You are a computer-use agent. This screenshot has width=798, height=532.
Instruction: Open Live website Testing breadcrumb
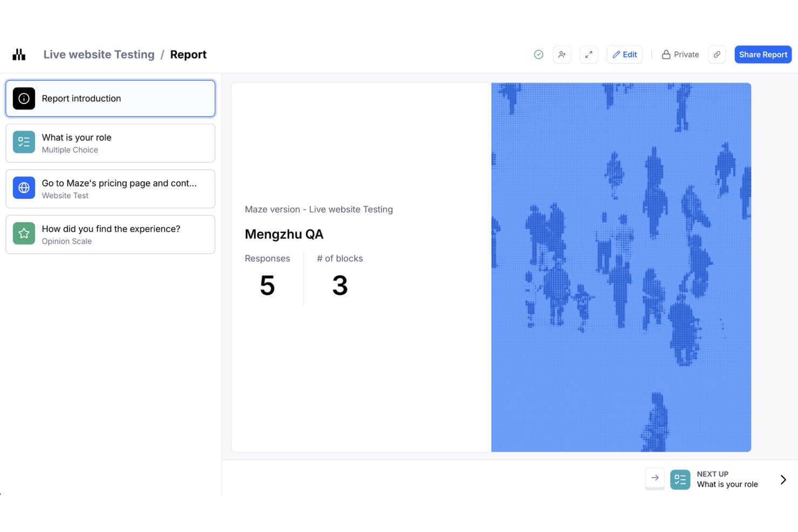coord(99,54)
